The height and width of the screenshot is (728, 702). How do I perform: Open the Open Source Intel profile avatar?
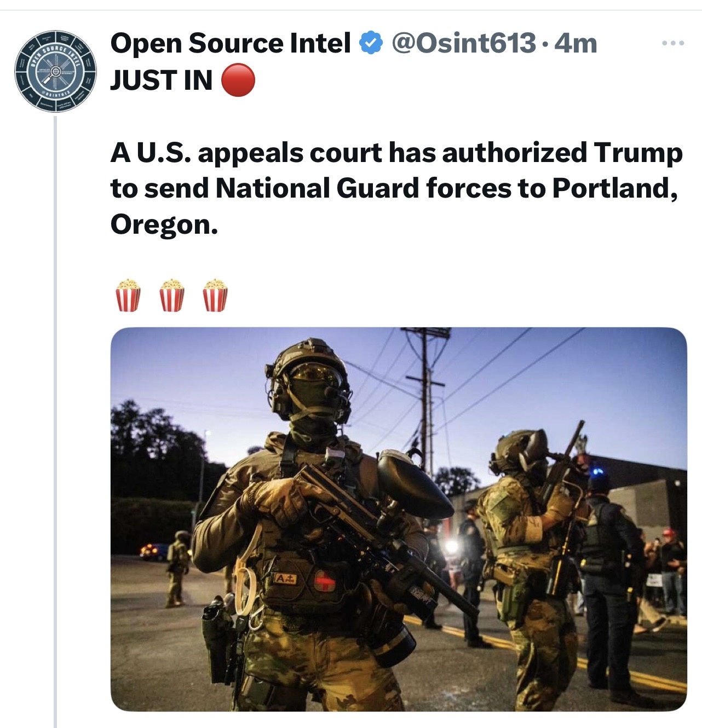(55, 71)
